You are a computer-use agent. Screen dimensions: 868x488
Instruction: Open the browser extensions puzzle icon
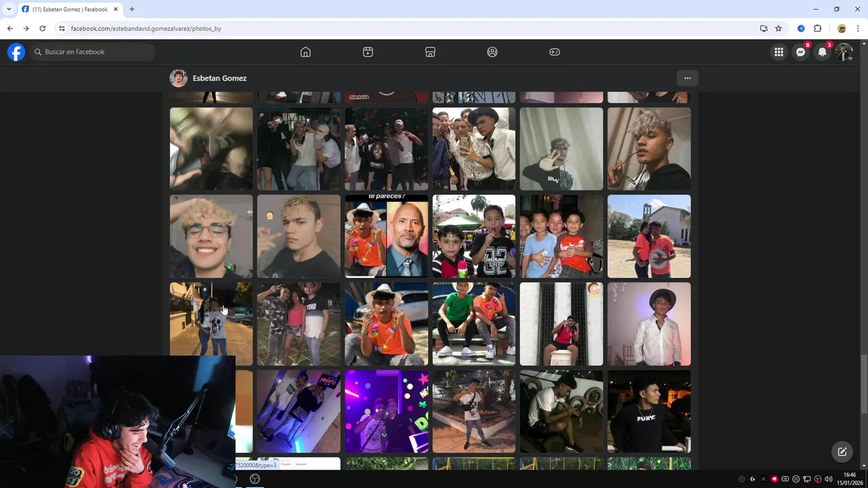(x=817, y=28)
